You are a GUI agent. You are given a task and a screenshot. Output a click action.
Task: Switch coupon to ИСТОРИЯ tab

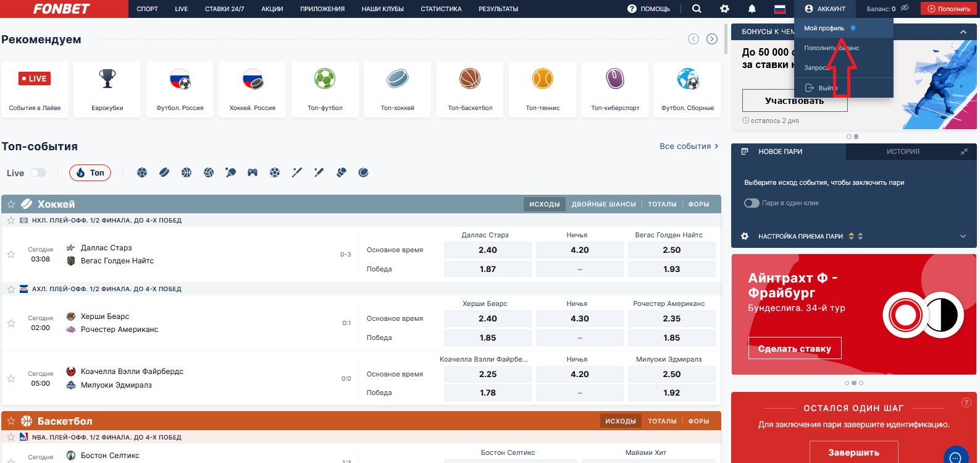[x=903, y=151]
